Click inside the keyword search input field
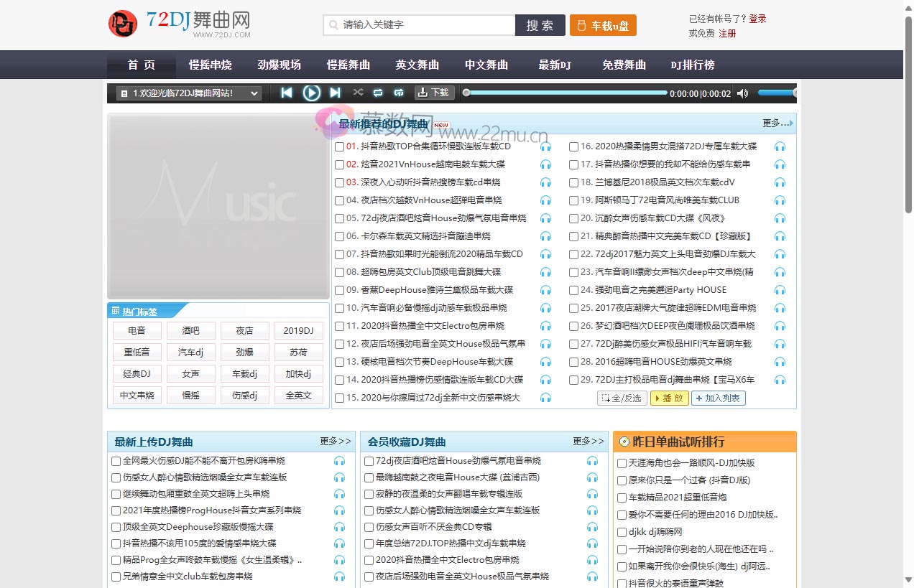 [417, 25]
